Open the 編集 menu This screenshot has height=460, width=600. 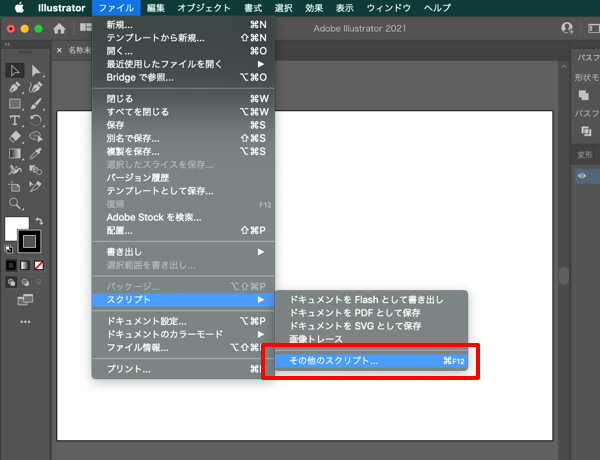pos(155,8)
